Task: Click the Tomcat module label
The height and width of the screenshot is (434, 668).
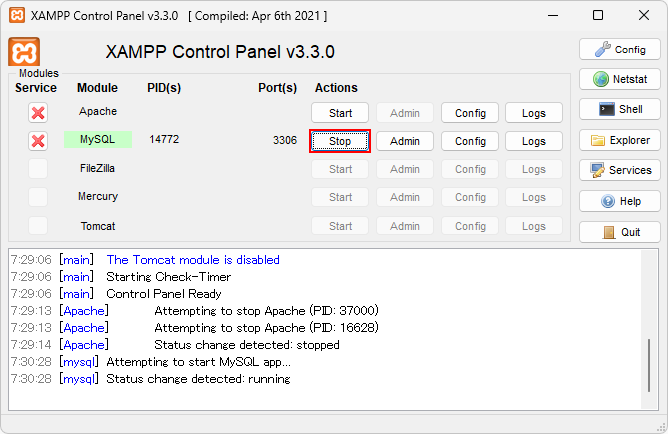Action: [98, 226]
